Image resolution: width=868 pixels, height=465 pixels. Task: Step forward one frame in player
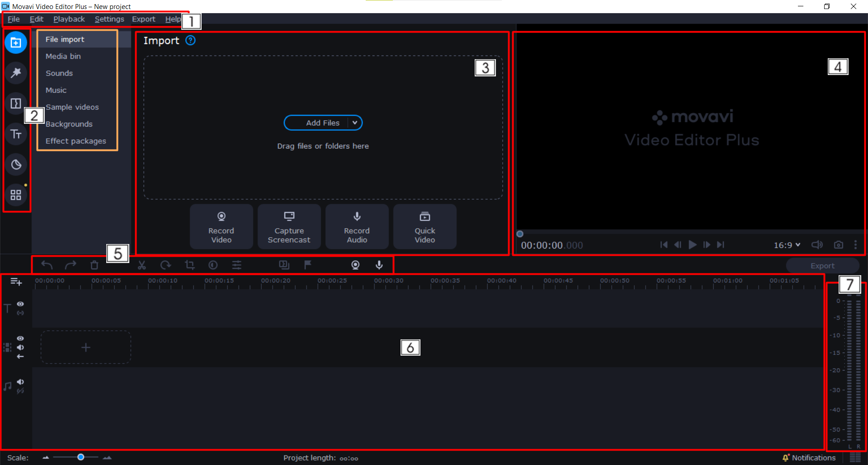pos(707,244)
